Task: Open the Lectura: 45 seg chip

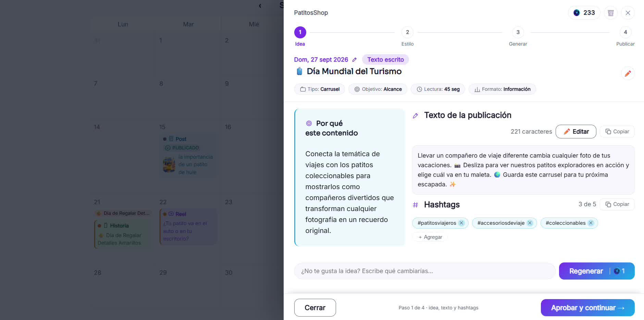Action: coord(438,89)
